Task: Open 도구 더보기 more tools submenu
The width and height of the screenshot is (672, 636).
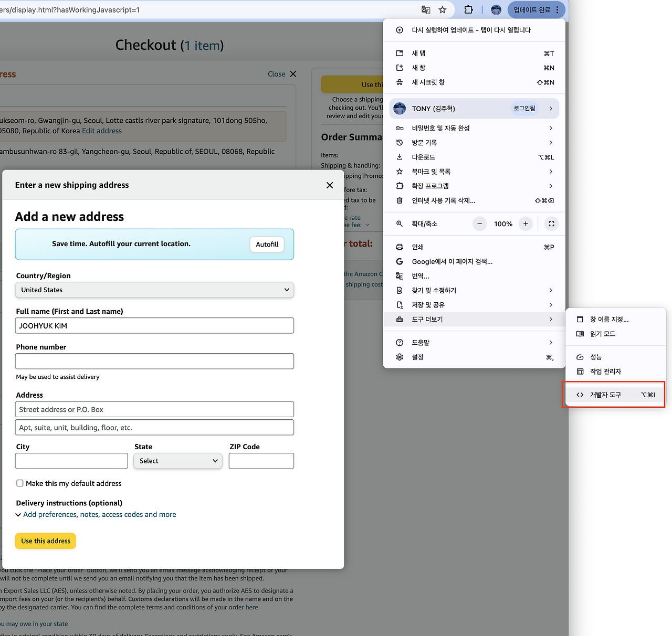Action: pyautogui.click(x=474, y=320)
